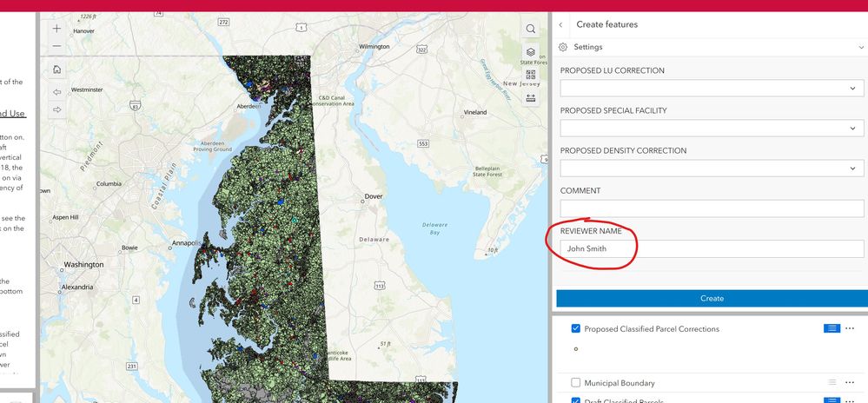Image resolution: width=868 pixels, height=403 pixels.
Task: Click into the Comment text field
Action: 712,208
